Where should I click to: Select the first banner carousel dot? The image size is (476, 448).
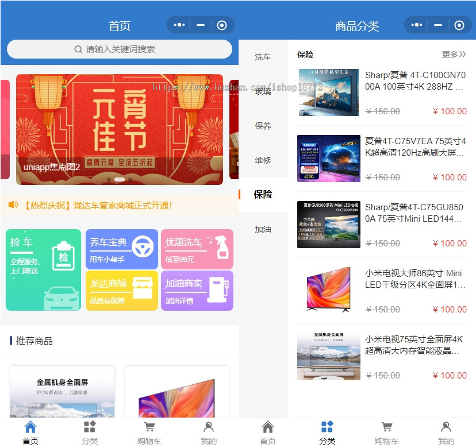point(109,180)
